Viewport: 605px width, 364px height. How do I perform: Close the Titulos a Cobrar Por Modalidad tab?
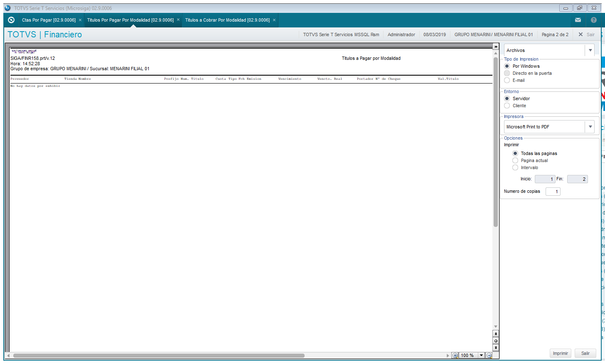[274, 20]
